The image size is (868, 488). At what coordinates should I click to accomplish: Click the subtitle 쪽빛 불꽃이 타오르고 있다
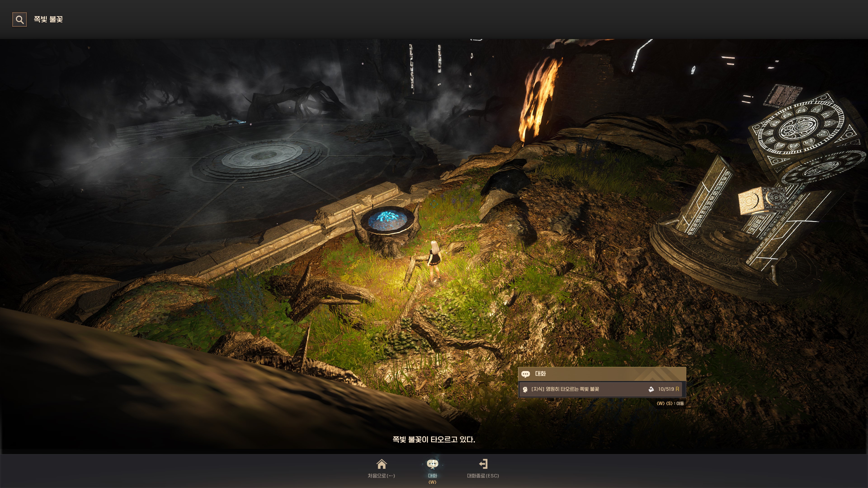pos(434,439)
